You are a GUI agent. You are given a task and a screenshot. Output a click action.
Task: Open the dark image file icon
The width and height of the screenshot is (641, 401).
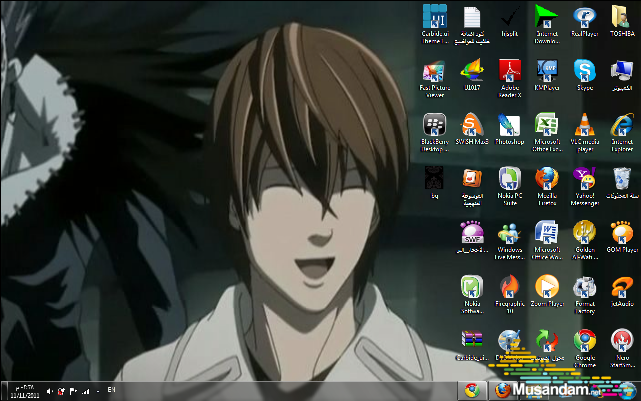(x=434, y=182)
